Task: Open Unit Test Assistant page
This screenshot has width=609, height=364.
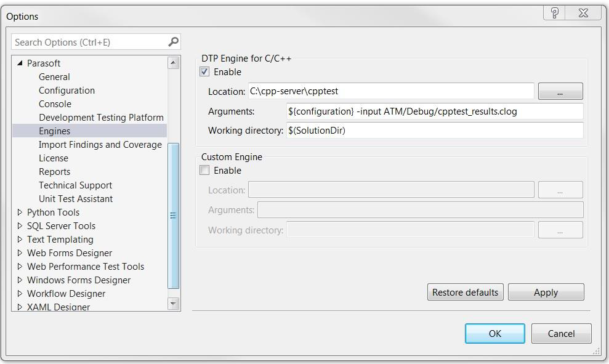Action: click(76, 199)
